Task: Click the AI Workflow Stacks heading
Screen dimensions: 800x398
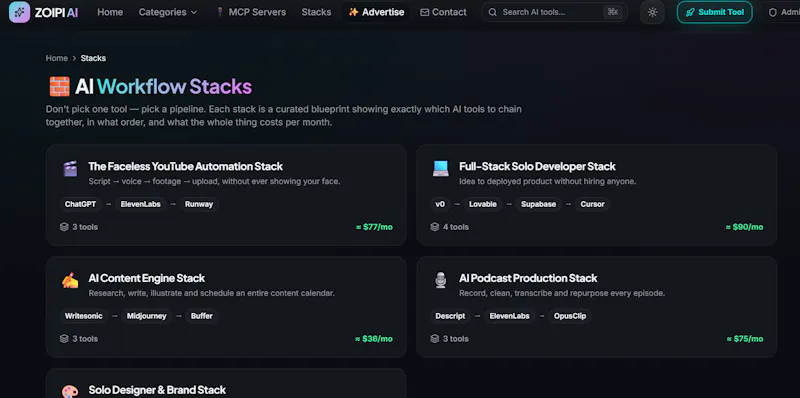Action: [163, 86]
